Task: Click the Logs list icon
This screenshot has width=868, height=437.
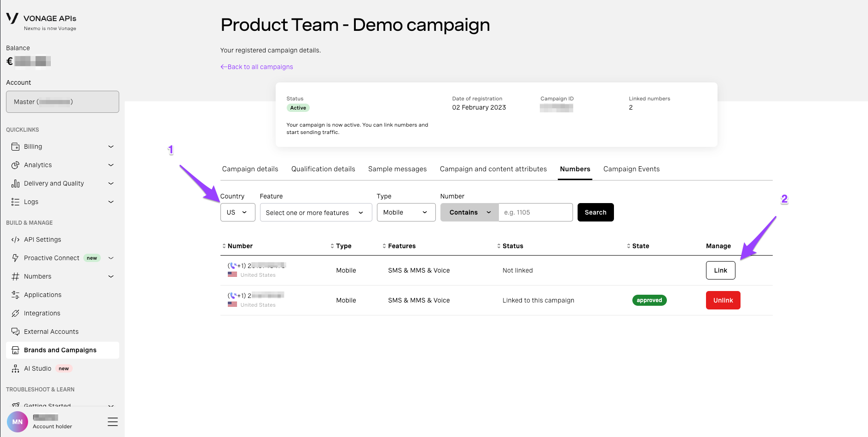Action: pos(15,202)
